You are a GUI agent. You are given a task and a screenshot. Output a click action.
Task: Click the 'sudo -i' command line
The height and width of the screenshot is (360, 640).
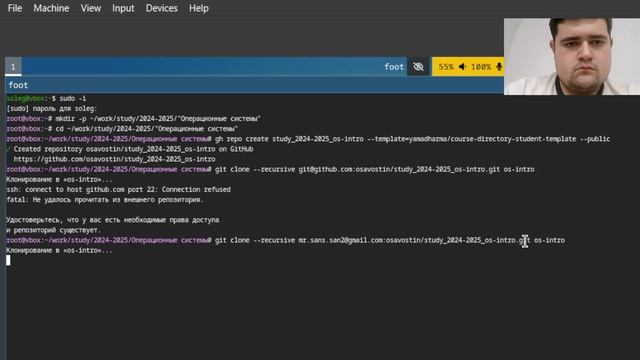click(46, 98)
